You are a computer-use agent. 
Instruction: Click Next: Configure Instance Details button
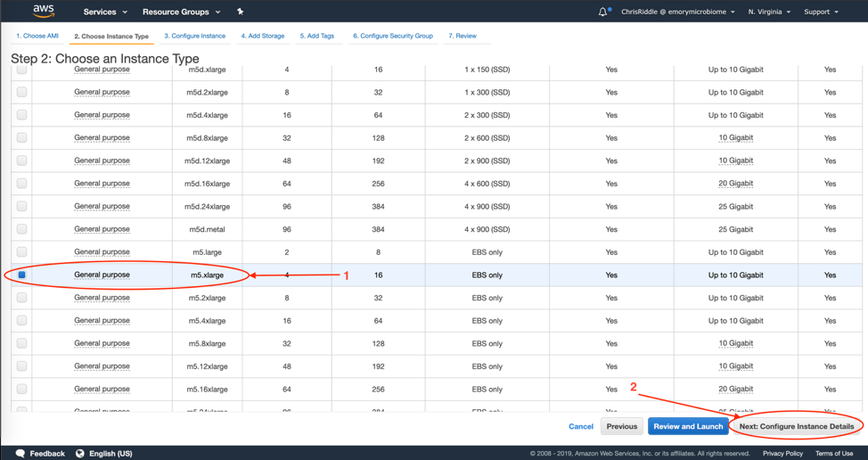796,426
